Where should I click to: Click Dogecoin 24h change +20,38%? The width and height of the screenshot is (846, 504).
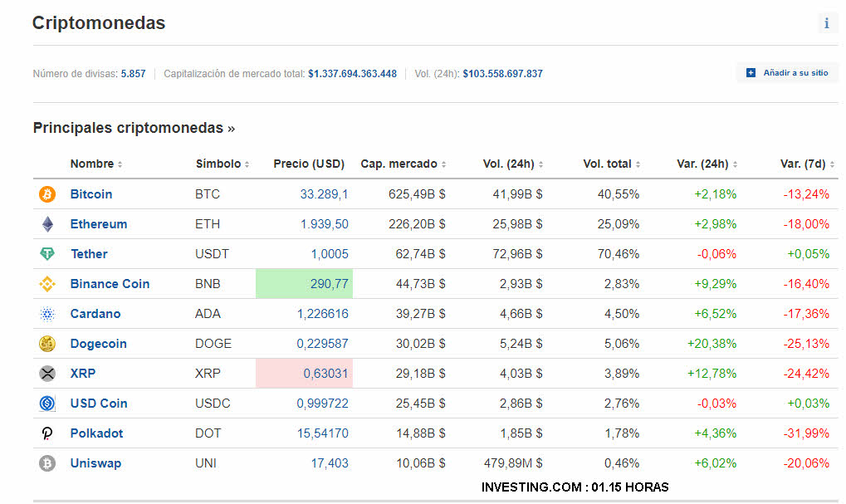pos(712,344)
